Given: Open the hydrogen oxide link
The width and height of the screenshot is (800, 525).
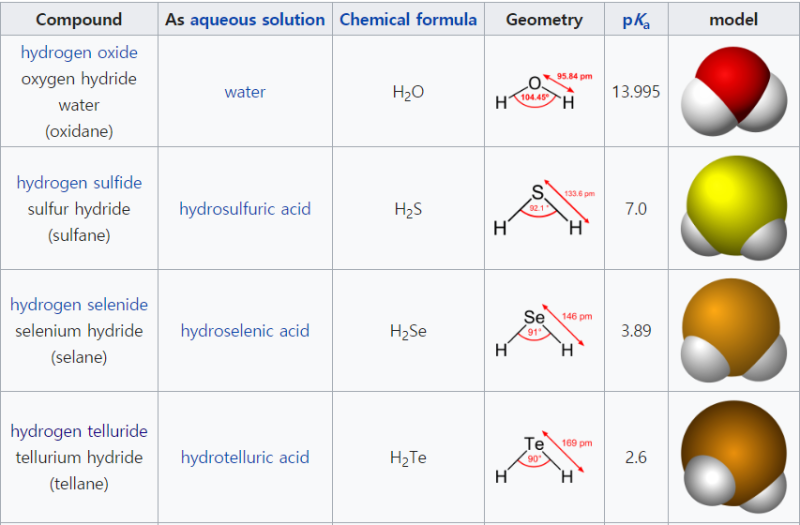Looking at the screenshot, I should [79, 53].
